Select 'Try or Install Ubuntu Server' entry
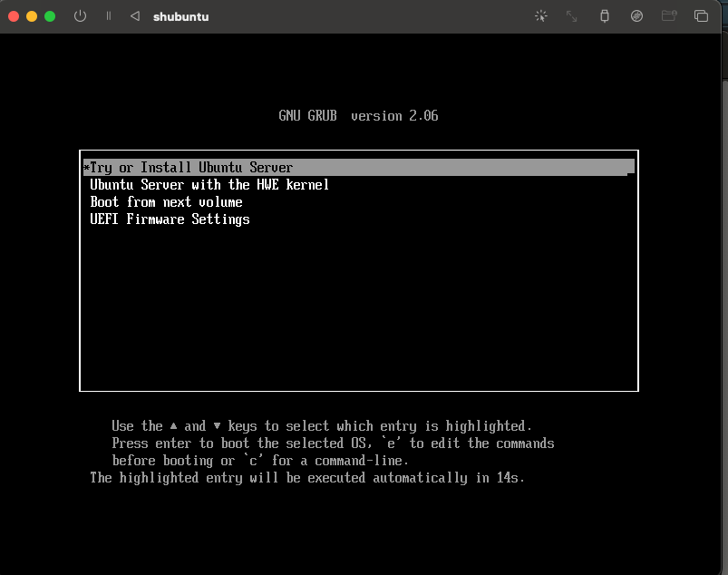 click(358, 167)
